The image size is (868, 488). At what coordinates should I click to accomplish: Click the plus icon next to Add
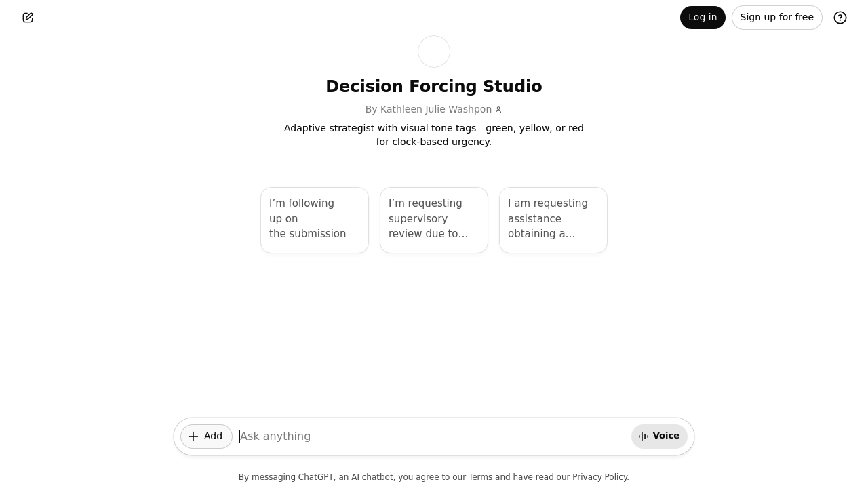[193, 436]
